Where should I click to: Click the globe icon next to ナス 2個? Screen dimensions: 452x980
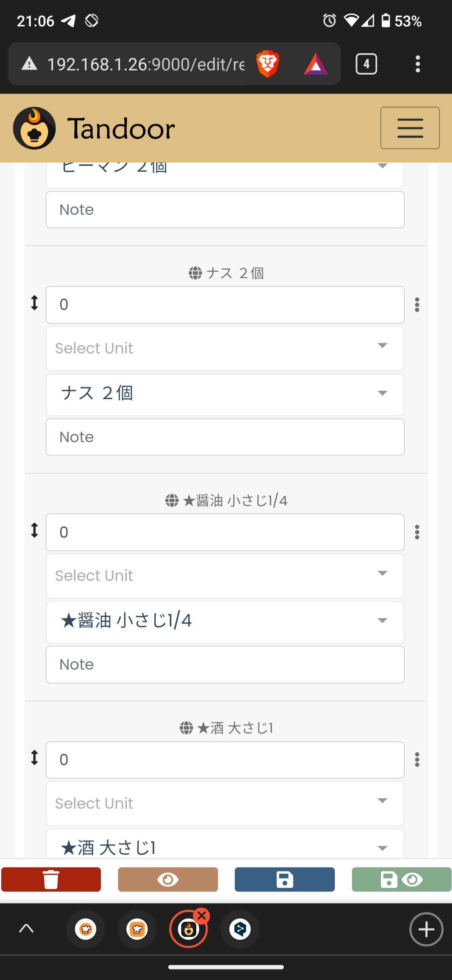(195, 273)
